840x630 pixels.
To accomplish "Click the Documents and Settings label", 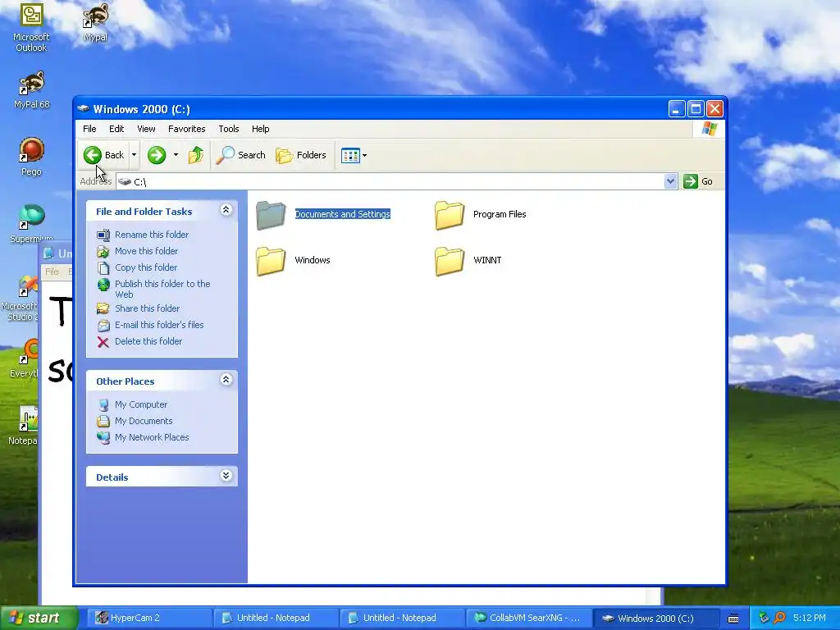I will (342, 214).
